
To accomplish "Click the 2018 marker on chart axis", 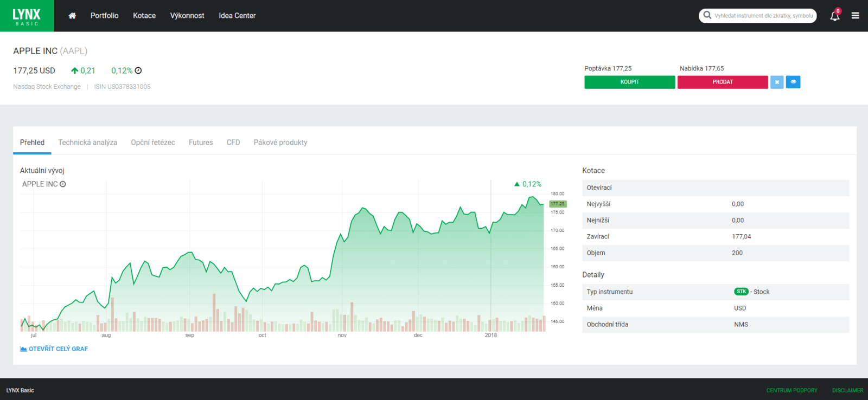I will [491, 335].
